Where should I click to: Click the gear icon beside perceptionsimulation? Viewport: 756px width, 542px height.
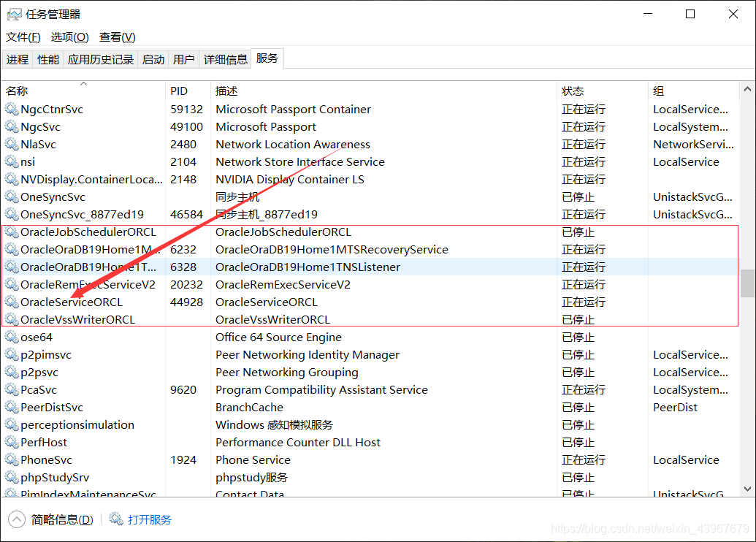[12, 425]
